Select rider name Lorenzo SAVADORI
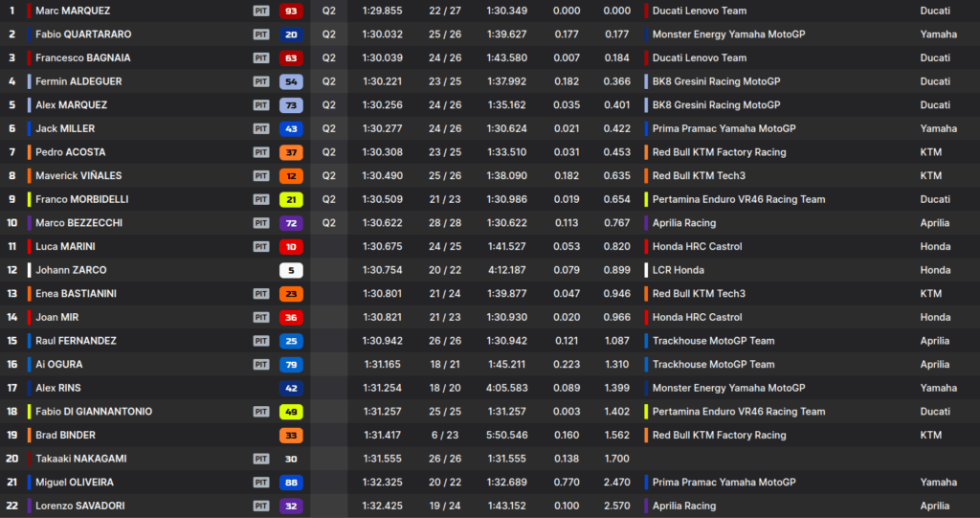This screenshot has height=518, width=980. 80,506
